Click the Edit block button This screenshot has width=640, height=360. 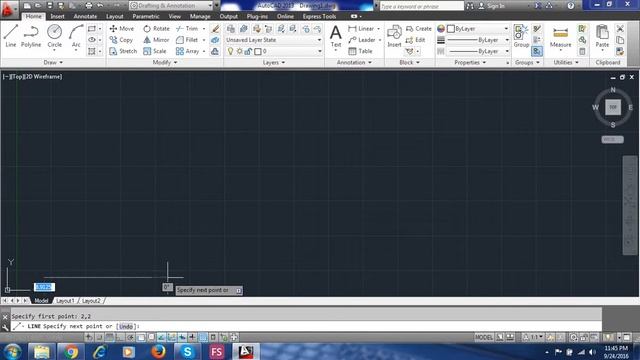(x=416, y=40)
